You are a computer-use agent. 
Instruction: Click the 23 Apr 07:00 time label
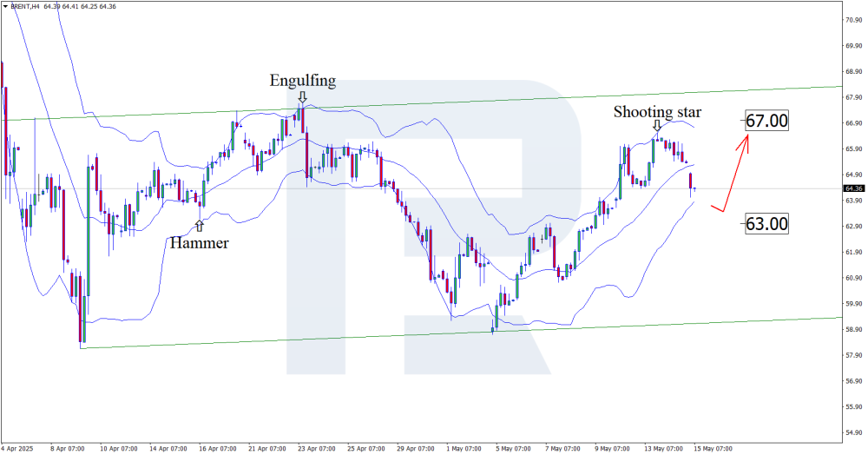coord(318,449)
